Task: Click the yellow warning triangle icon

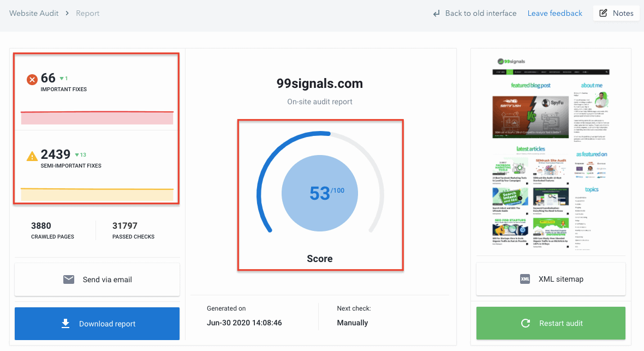Action: click(x=32, y=156)
